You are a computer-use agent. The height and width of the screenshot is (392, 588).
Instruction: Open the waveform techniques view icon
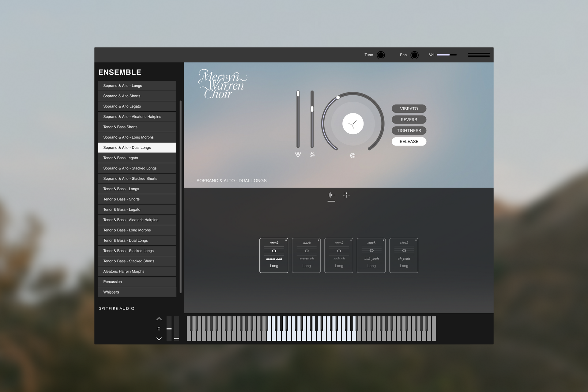pos(331,195)
